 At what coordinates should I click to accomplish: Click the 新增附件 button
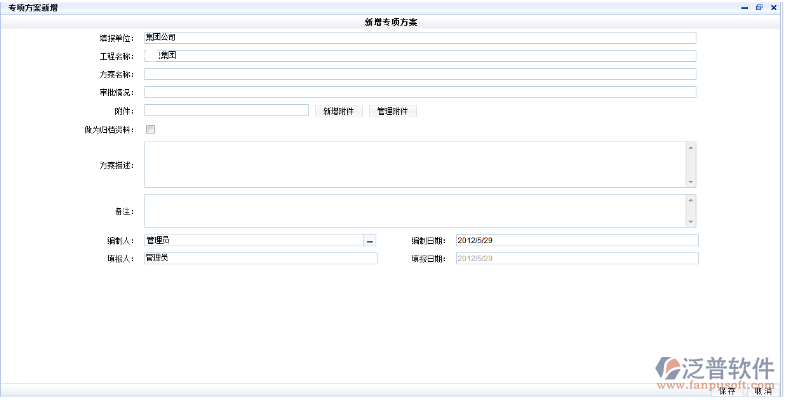[x=338, y=111]
